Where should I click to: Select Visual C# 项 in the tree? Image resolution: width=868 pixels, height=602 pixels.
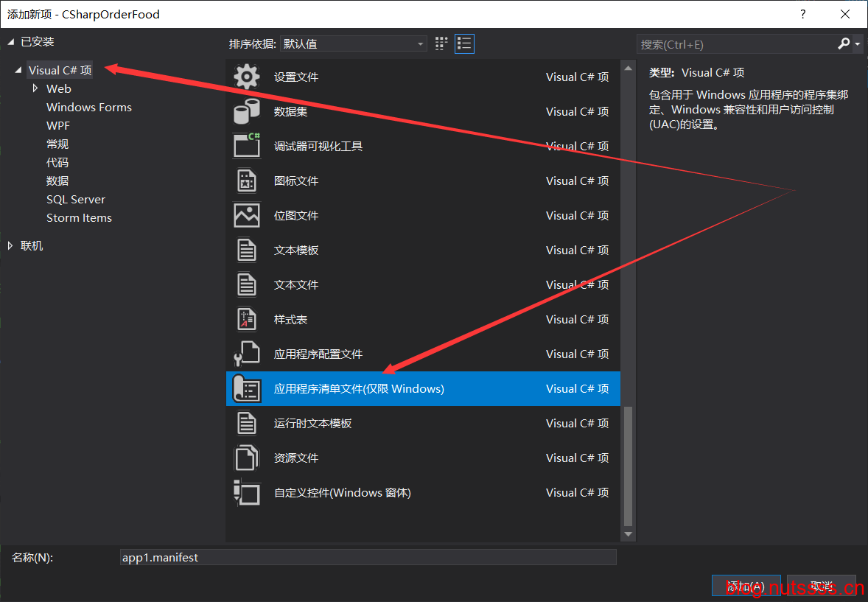click(60, 70)
